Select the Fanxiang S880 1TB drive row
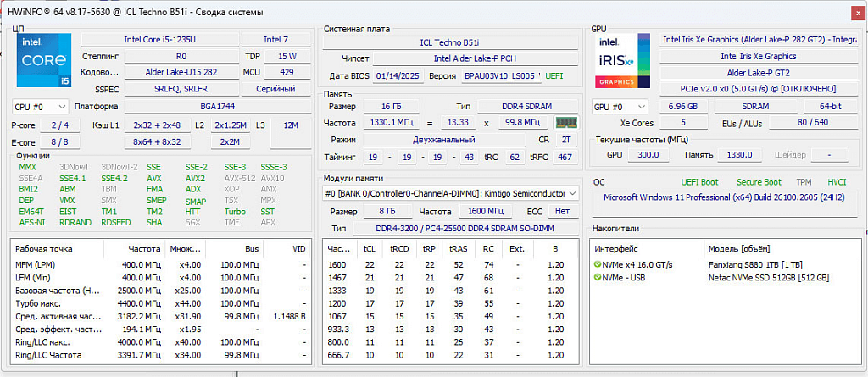Image resolution: width=868 pixels, height=377 pixels. tap(754, 265)
